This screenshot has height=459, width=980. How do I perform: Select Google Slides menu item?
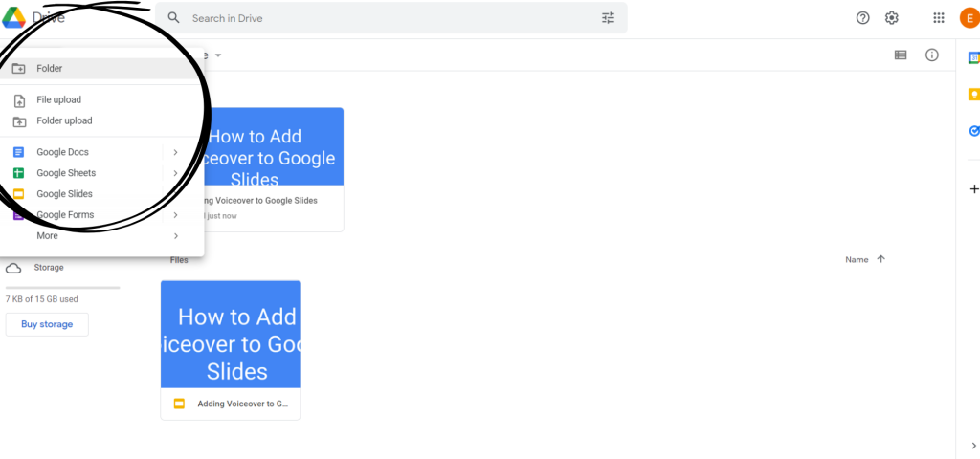coord(101,194)
